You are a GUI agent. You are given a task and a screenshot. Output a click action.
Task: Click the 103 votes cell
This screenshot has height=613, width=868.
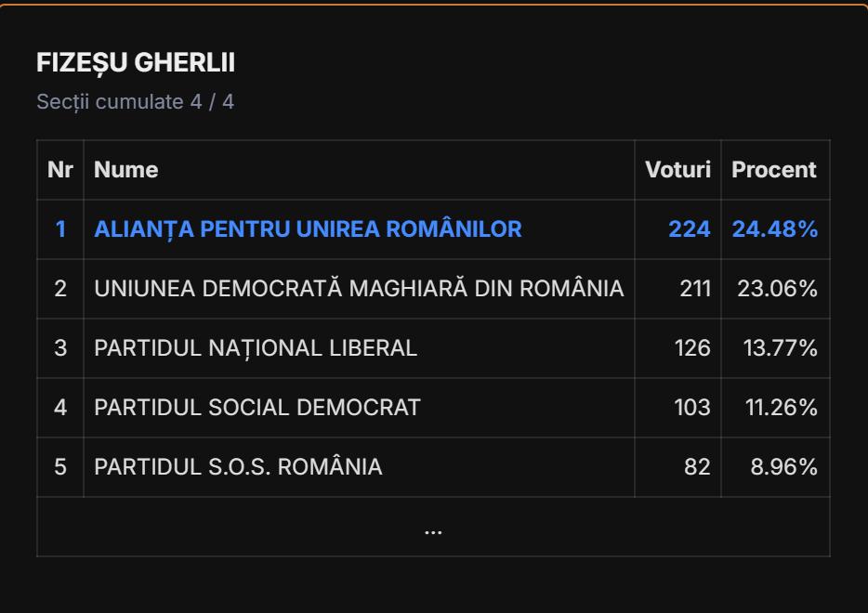click(x=692, y=408)
